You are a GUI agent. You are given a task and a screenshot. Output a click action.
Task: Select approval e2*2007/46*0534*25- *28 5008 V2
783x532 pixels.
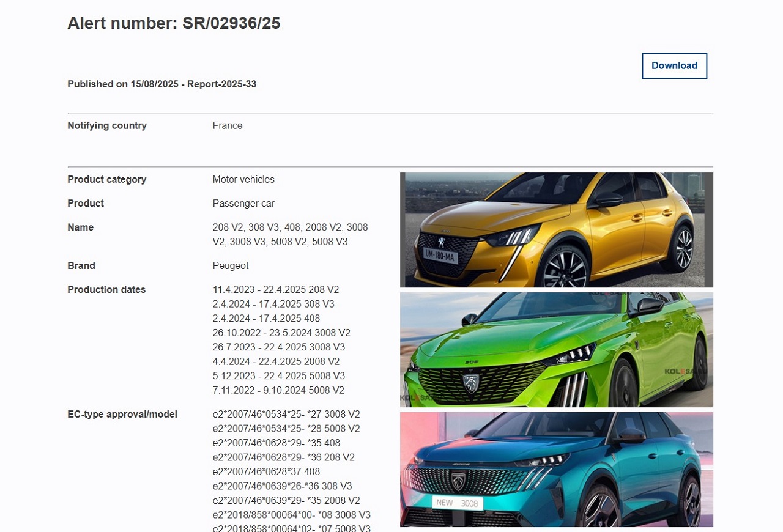tap(286, 429)
